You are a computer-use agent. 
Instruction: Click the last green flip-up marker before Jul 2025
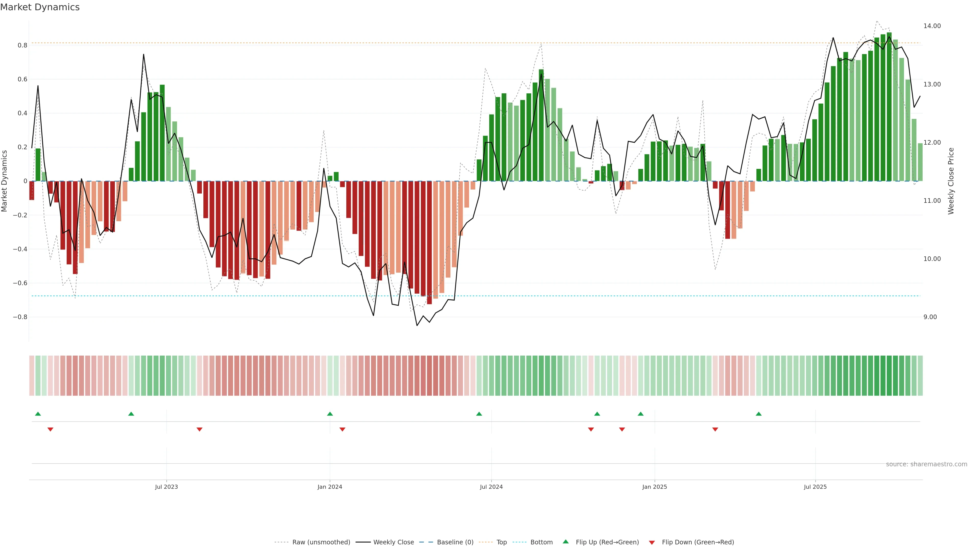click(758, 414)
